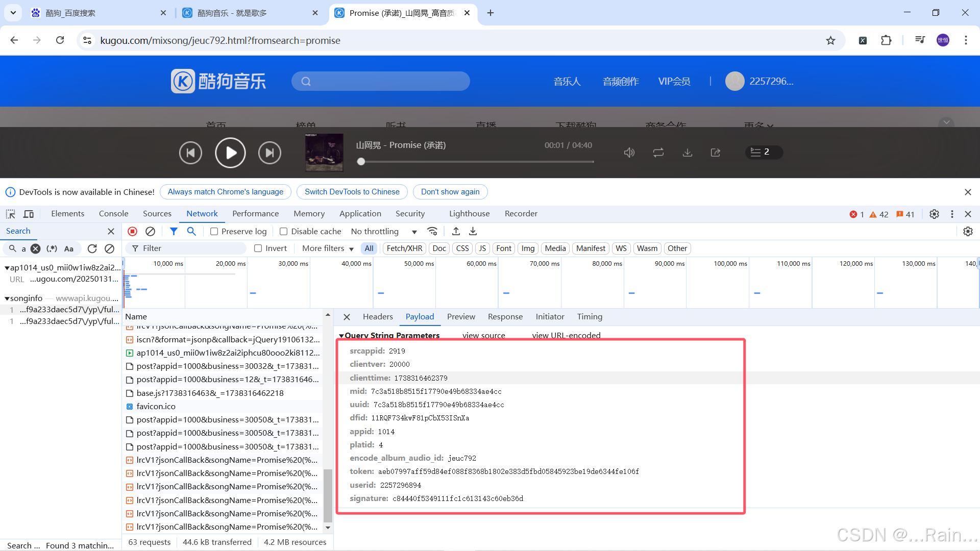The width and height of the screenshot is (980, 551).
Task: Skip to next song in player
Action: (269, 153)
